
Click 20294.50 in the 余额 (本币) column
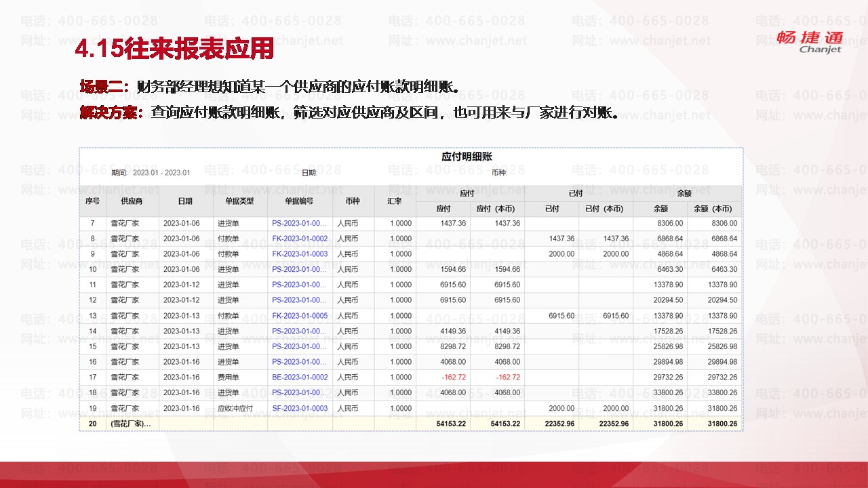pyautogui.click(x=722, y=300)
